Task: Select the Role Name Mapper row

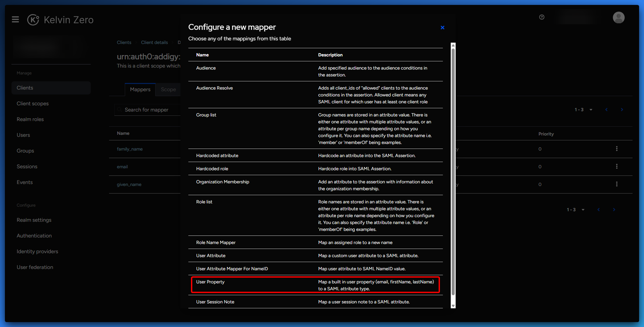Action: click(x=315, y=242)
